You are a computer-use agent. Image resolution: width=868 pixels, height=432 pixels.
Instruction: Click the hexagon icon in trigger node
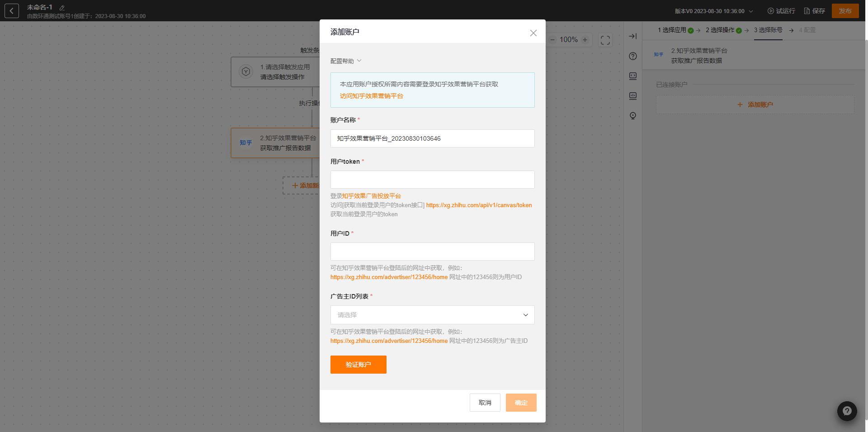[x=246, y=71]
